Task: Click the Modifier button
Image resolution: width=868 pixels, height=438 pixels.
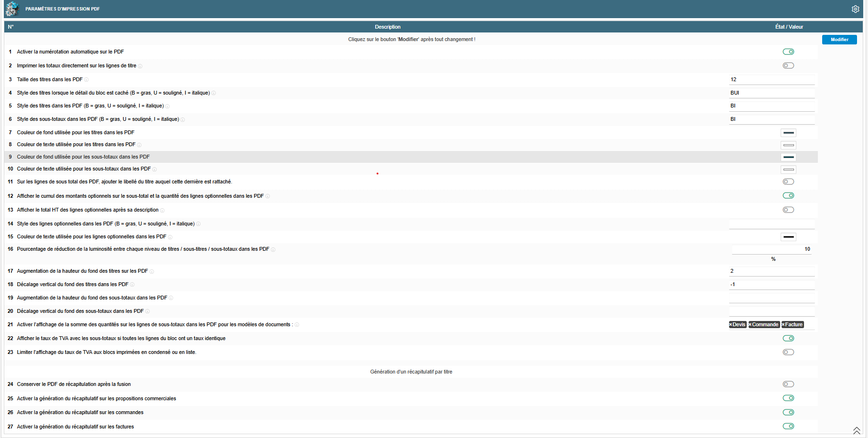Action: point(839,40)
